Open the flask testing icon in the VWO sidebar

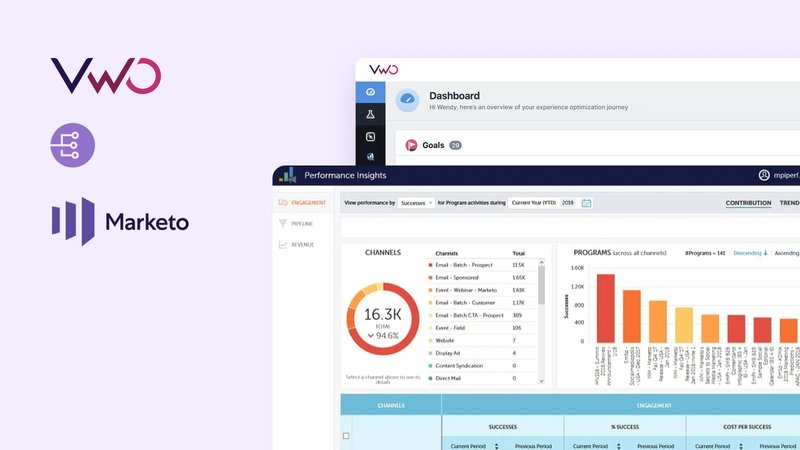pyautogui.click(x=370, y=114)
